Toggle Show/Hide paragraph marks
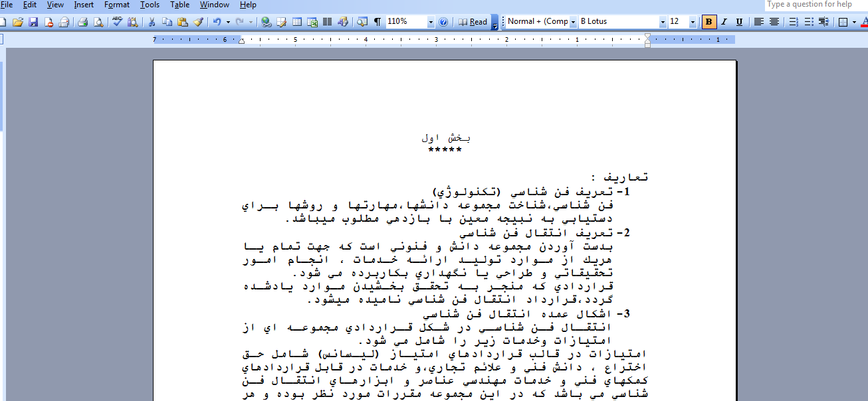The width and height of the screenshot is (868, 401). pos(378,22)
